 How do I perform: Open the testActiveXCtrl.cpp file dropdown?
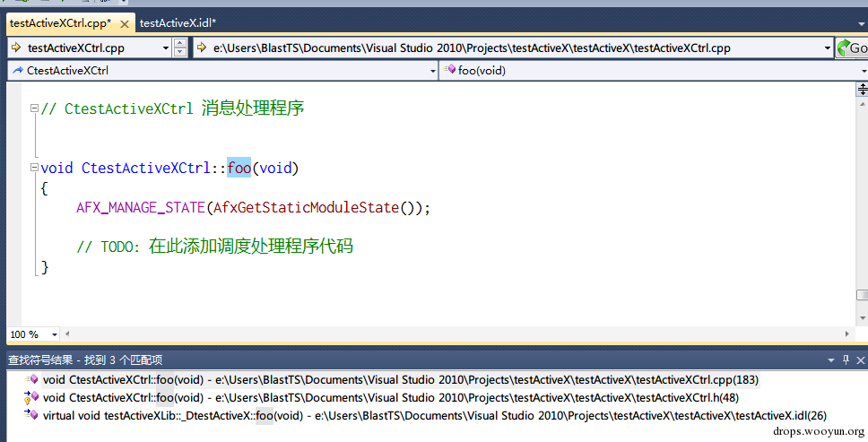[166, 48]
